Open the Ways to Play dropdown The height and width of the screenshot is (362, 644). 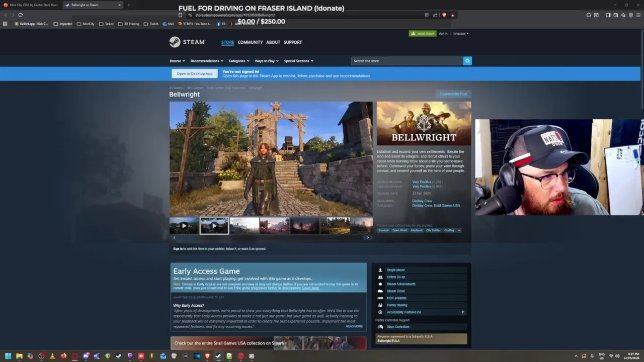point(267,61)
